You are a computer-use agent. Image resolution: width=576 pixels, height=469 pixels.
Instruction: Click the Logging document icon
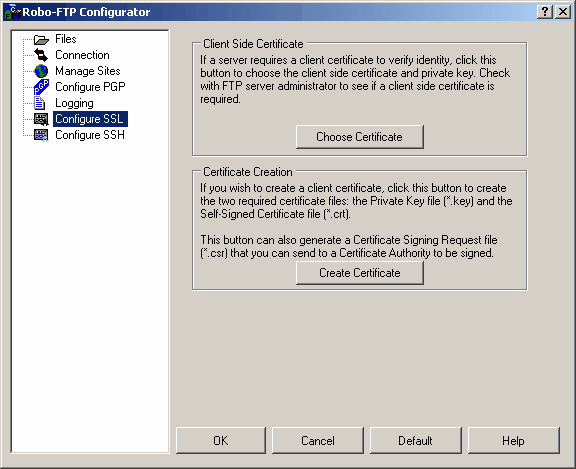click(40, 103)
